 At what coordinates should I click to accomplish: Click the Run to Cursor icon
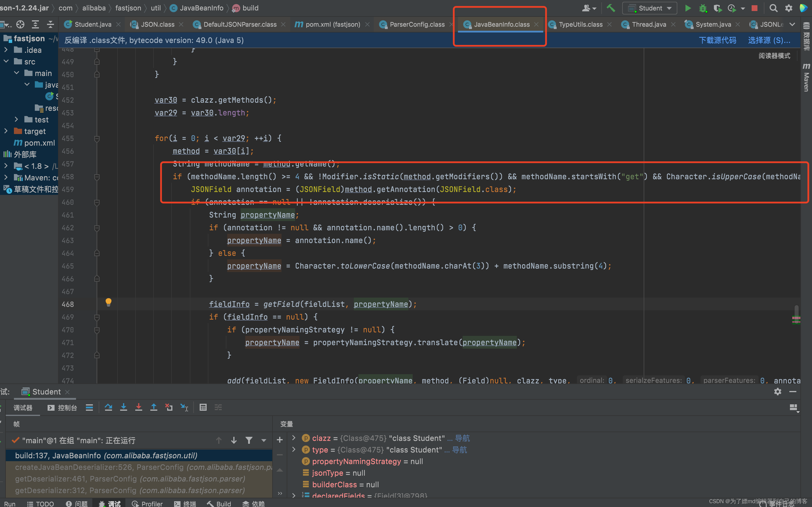coord(184,408)
